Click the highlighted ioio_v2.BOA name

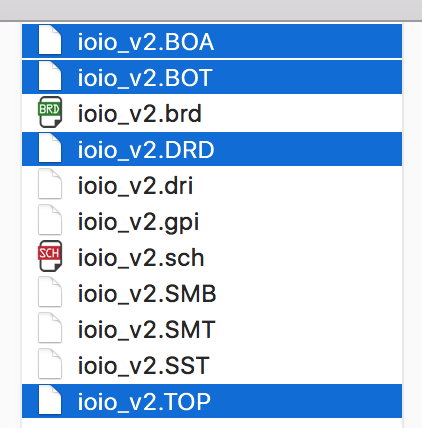coord(146,42)
